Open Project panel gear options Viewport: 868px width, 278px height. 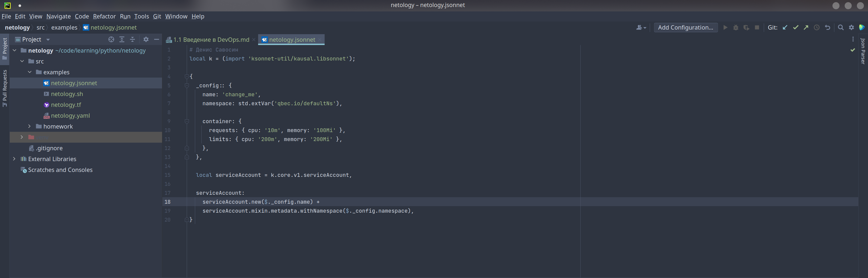[x=146, y=39]
